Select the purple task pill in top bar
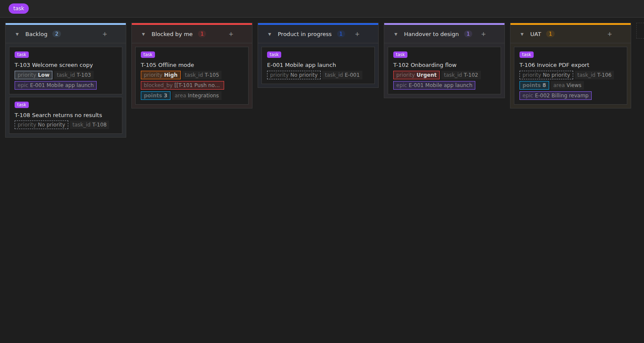644x343 pixels. (18, 9)
